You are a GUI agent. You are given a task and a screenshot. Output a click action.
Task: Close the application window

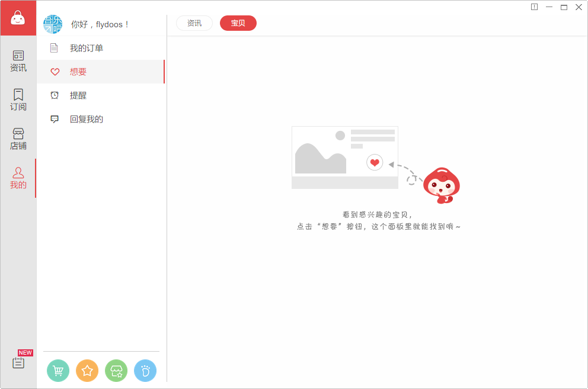(x=579, y=7)
